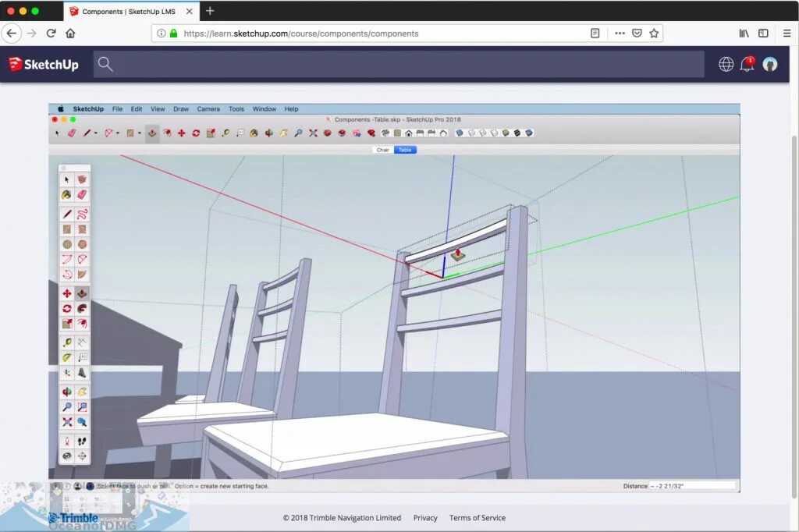
Task: Activate Orbit tool in left palette
Action: click(66, 392)
